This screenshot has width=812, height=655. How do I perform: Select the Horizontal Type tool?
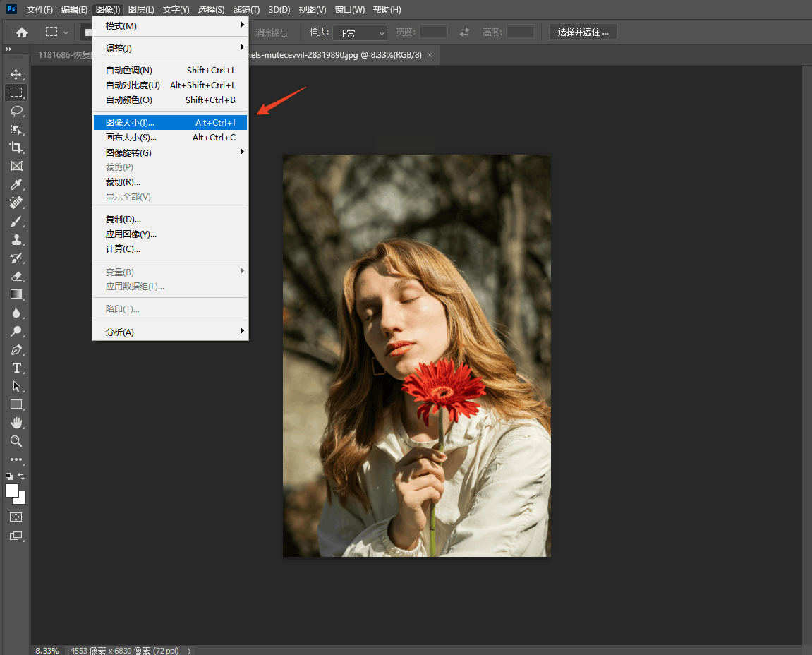(16, 368)
